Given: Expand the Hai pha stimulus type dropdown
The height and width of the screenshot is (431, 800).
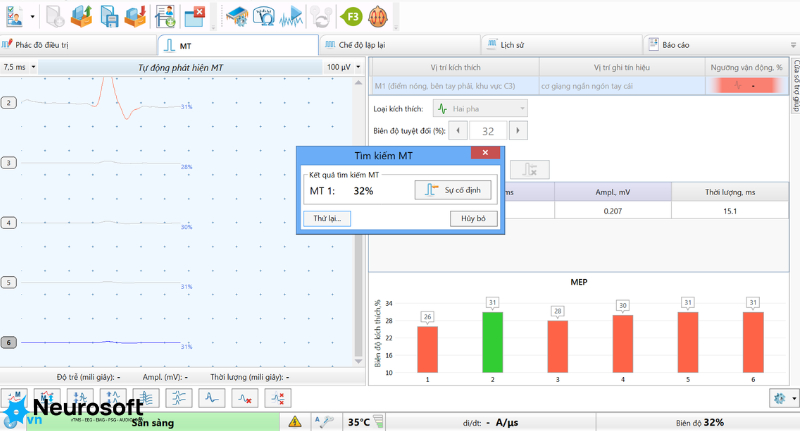Looking at the screenshot, I should click(x=480, y=108).
